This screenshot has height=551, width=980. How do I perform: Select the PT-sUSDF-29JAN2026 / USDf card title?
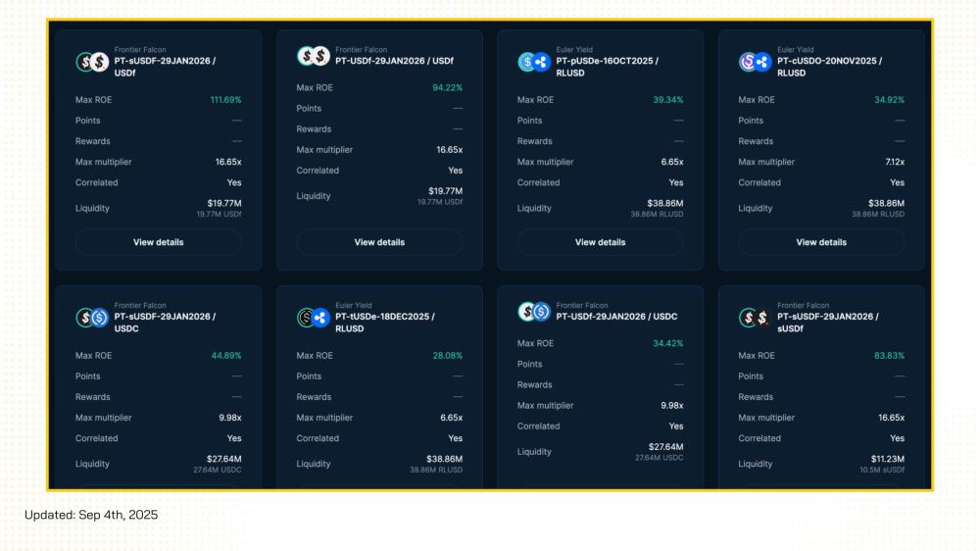coord(165,67)
